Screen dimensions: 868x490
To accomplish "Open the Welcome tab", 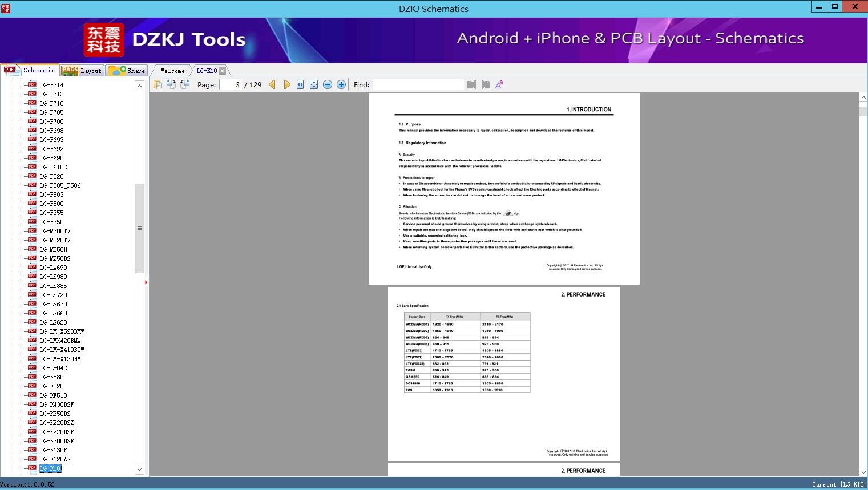I will point(172,71).
